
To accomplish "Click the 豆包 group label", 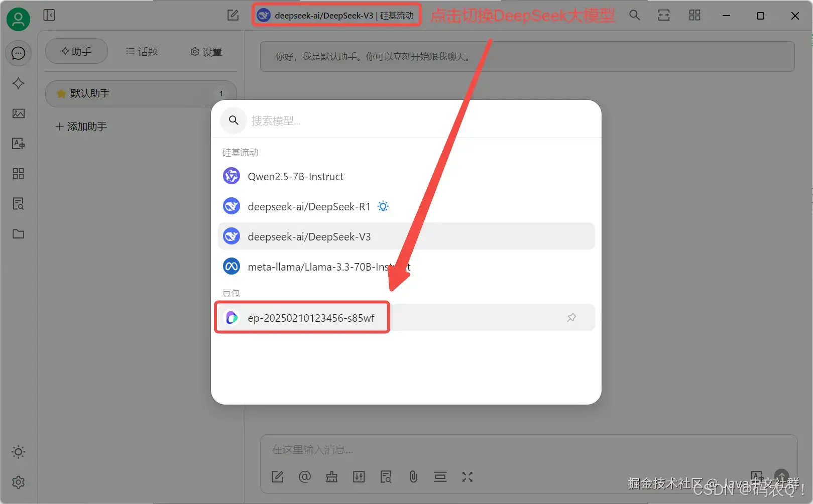I will point(231,293).
